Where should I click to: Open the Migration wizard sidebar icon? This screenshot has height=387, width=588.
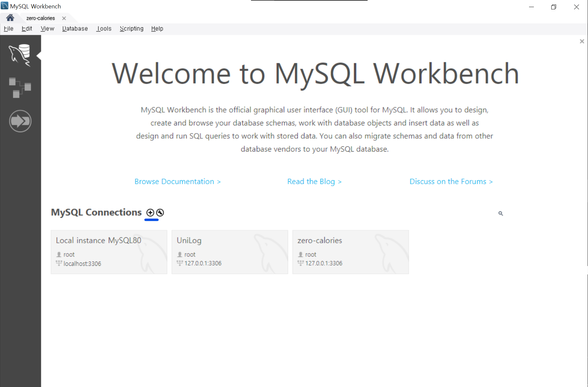point(20,121)
